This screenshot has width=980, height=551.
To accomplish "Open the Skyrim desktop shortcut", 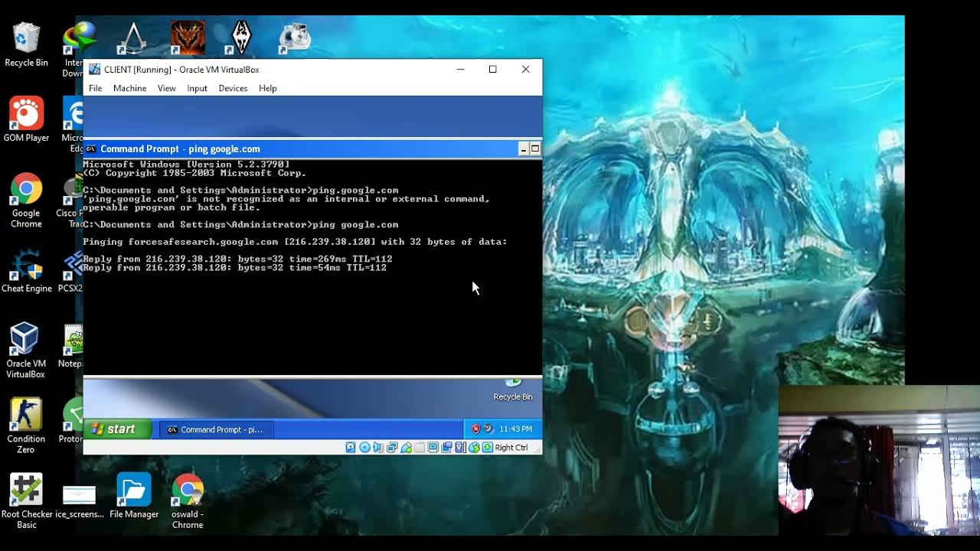I will [241, 38].
